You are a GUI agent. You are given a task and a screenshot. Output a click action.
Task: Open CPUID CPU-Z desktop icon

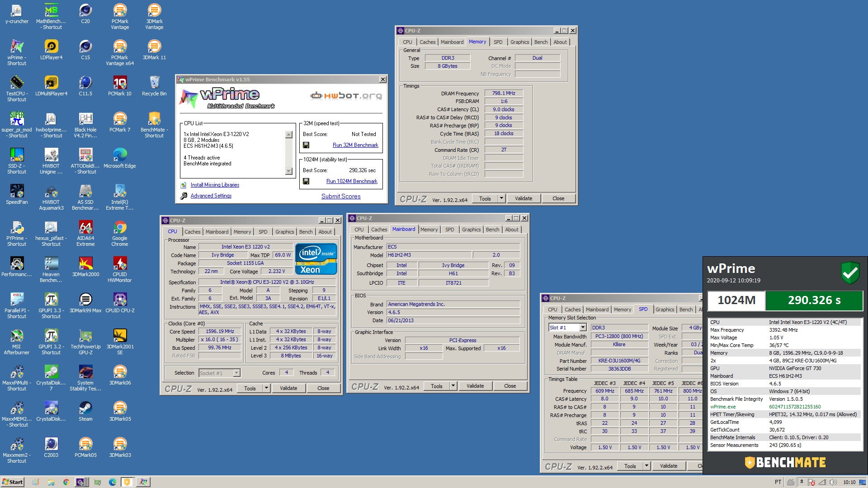click(x=120, y=303)
